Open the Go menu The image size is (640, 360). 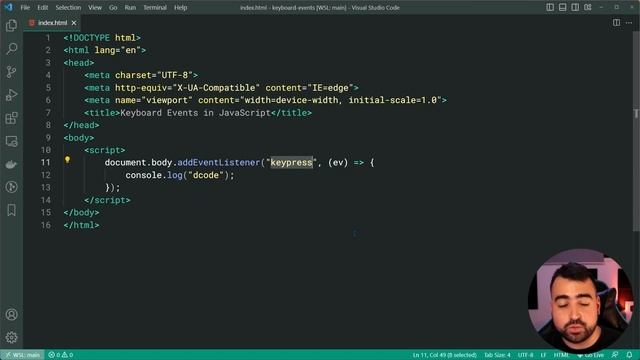(x=113, y=7)
